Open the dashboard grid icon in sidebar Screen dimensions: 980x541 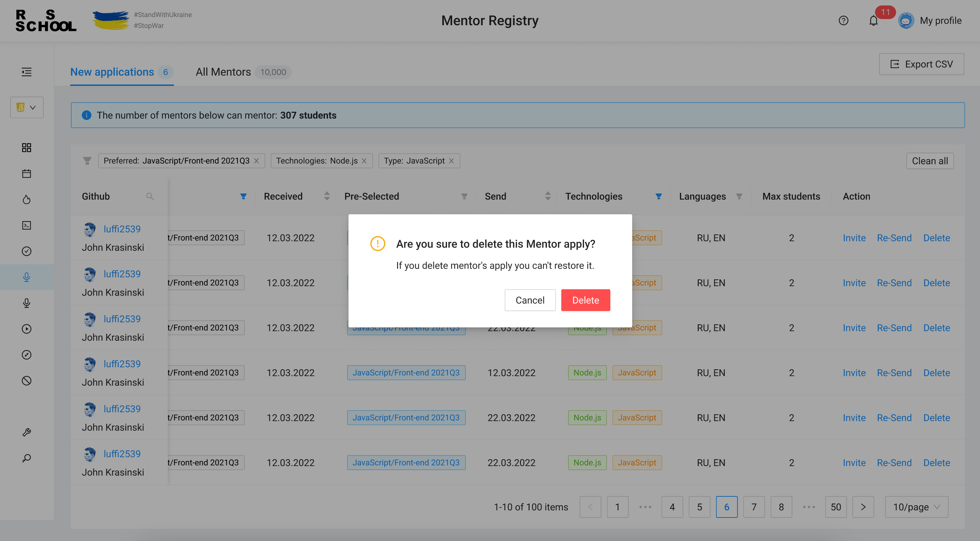(x=26, y=148)
